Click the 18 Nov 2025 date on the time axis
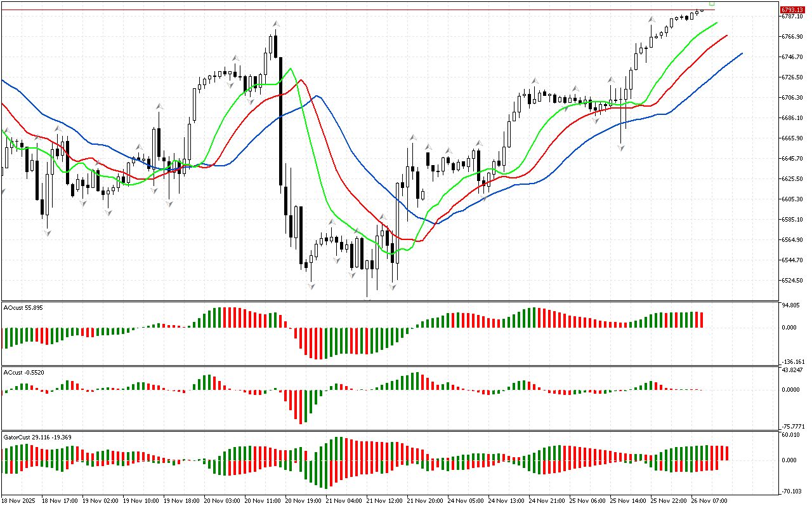Screen dimensions: 812x508 (x=19, y=500)
